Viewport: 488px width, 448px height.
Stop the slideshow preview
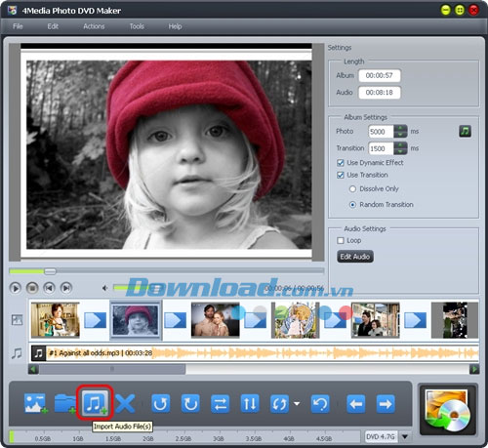32,288
